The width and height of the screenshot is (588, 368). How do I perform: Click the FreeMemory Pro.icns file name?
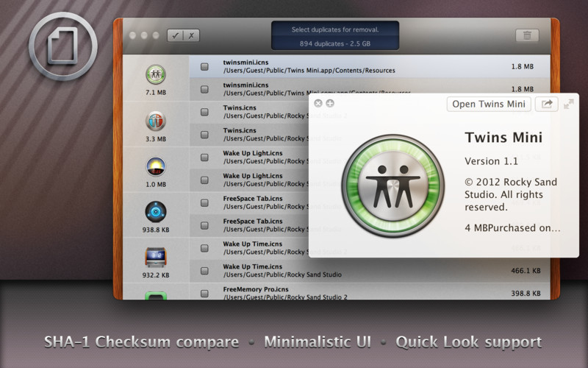point(256,289)
